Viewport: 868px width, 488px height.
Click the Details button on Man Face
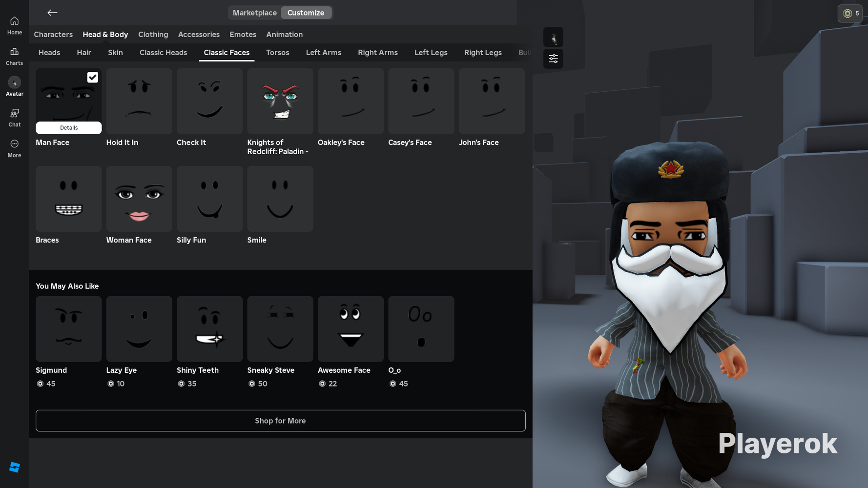[x=69, y=128]
